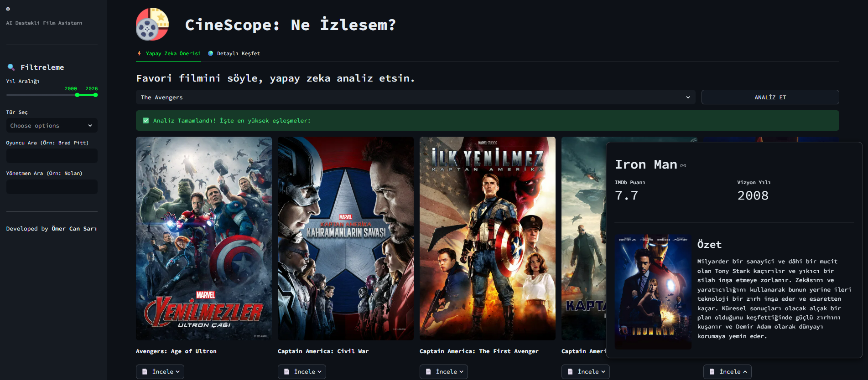
Task: Click the 2000 start handle of Yıl Aralığı
Action: tap(77, 95)
